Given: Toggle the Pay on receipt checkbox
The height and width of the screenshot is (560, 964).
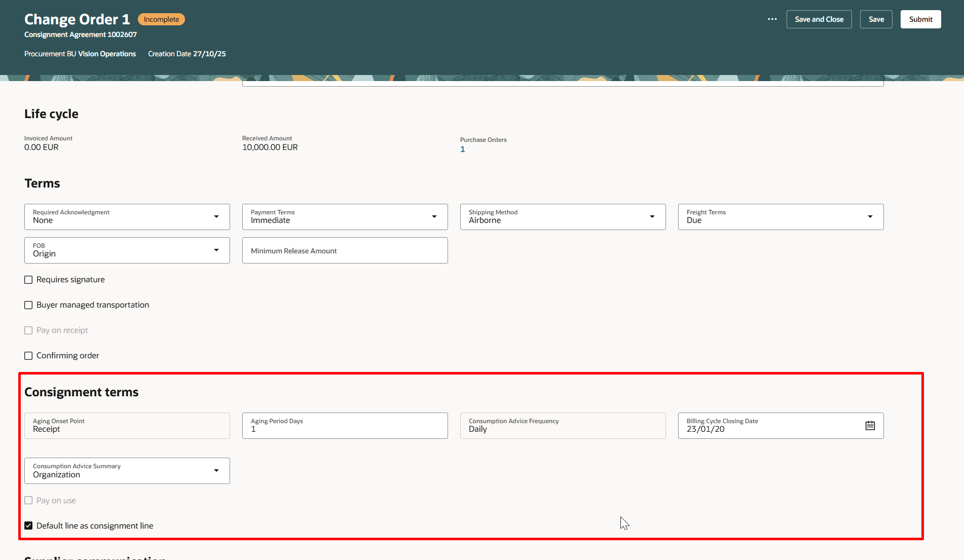Looking at the screenshot, I should click(x=28, y=330).
